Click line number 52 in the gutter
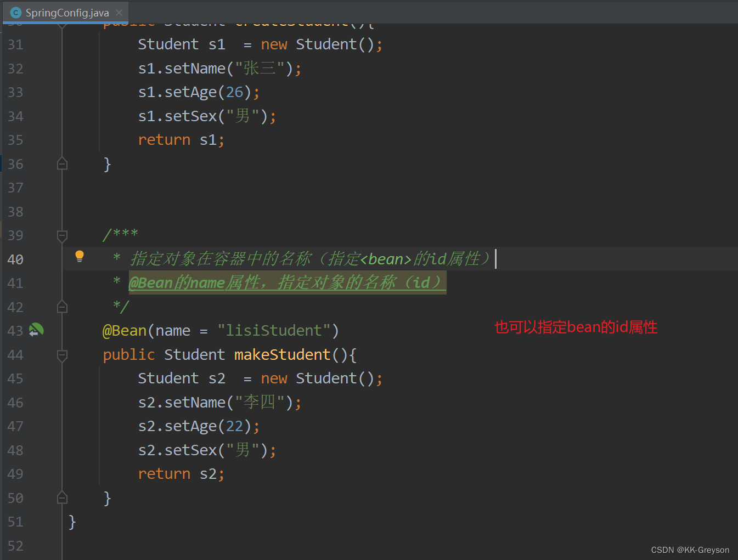 (x=15, y=546)
